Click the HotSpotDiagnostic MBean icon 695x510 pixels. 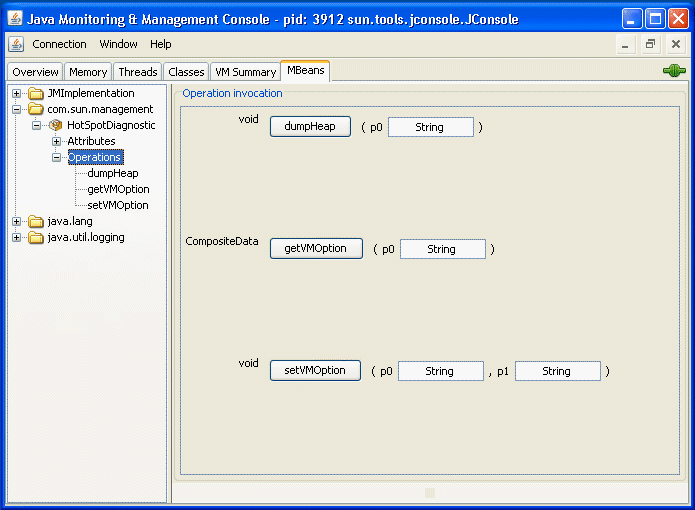point(56,125)
